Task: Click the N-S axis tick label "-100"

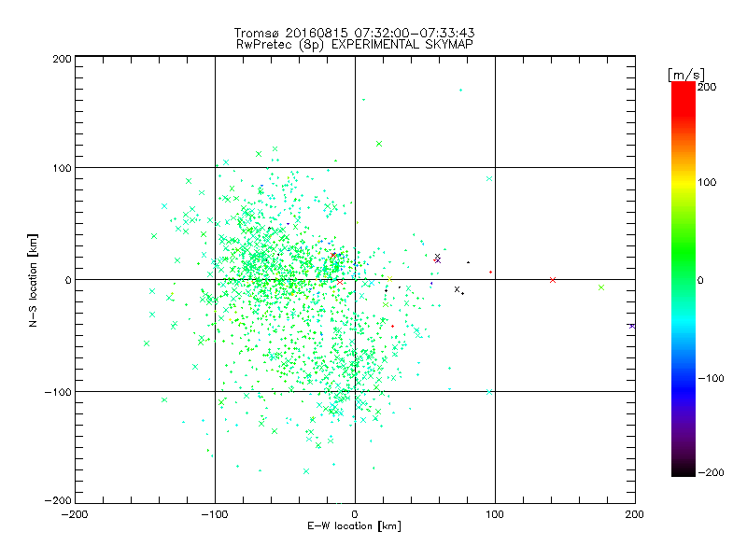Action: (58, 392)
